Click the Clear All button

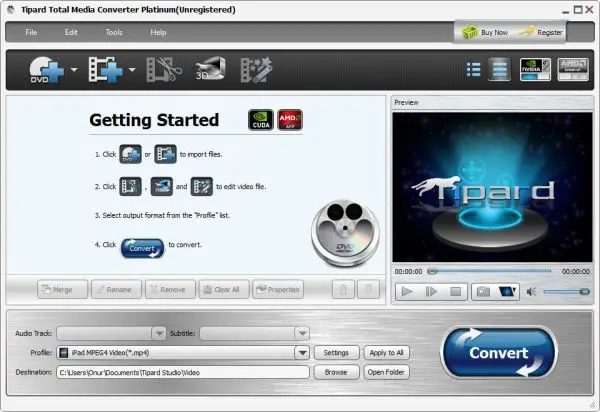[224, 290]
